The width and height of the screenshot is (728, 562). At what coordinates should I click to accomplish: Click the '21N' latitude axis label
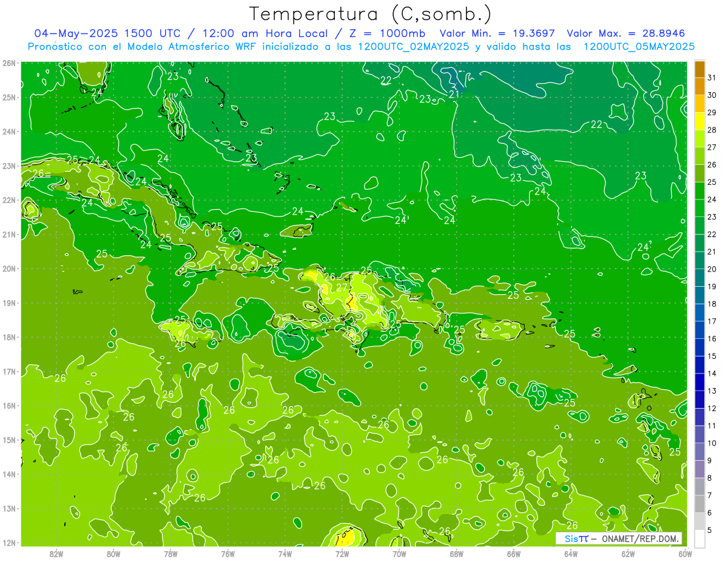coord(9,235)
